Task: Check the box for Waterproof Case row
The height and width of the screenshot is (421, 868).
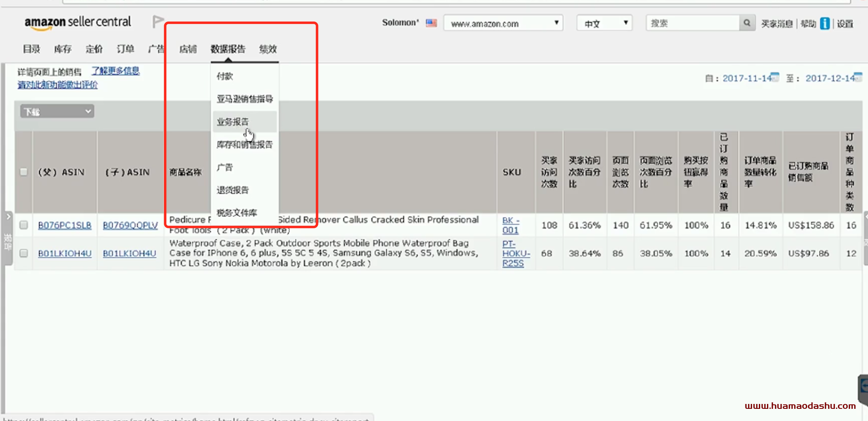Action: coord(24,253)
